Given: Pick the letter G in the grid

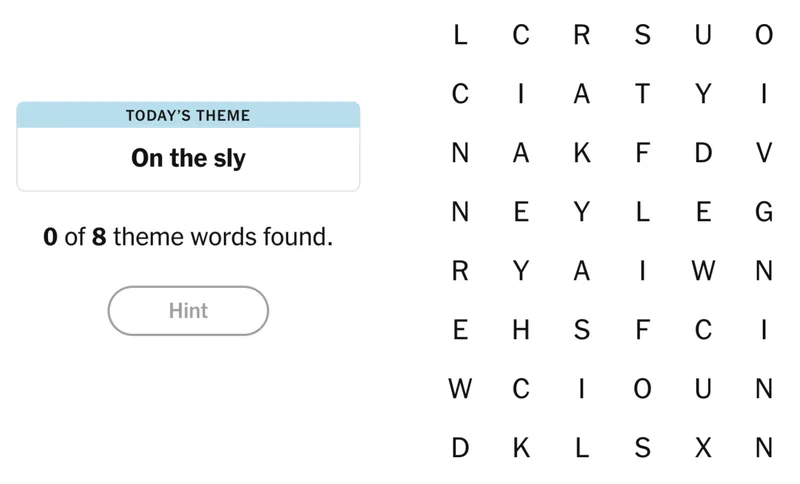Looking at the screenshot, I should point(764,212).
